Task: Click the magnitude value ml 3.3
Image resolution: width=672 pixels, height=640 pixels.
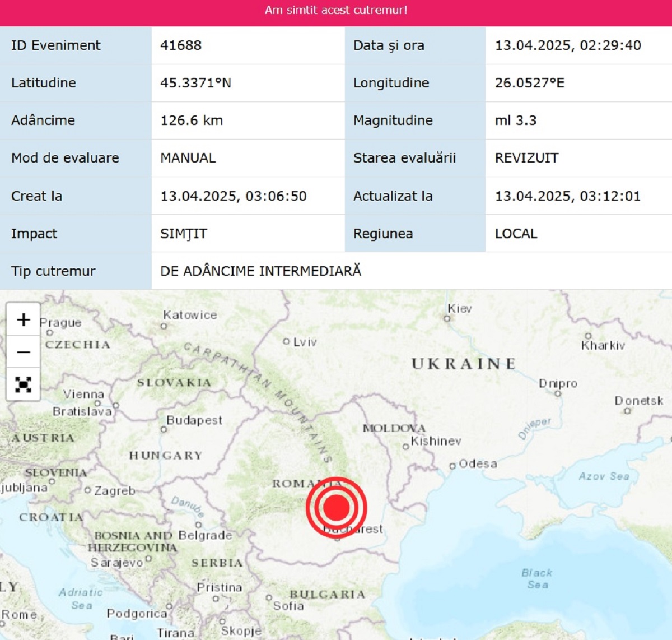Action: click(515, 120)
